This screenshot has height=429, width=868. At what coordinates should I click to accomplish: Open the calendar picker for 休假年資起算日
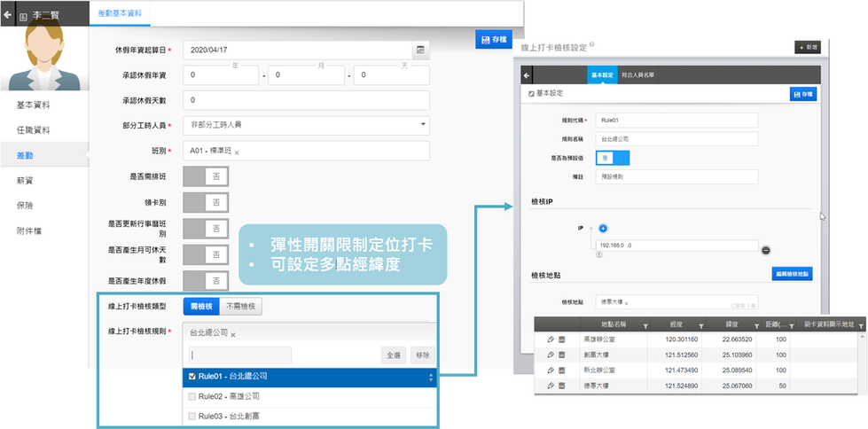click(x=421, y=50)
